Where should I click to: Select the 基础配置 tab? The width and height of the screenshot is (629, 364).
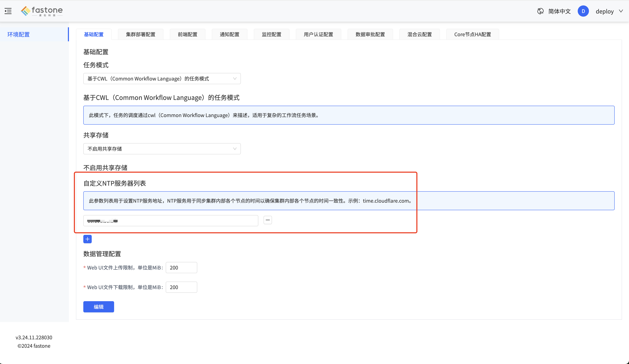[94, 34]
